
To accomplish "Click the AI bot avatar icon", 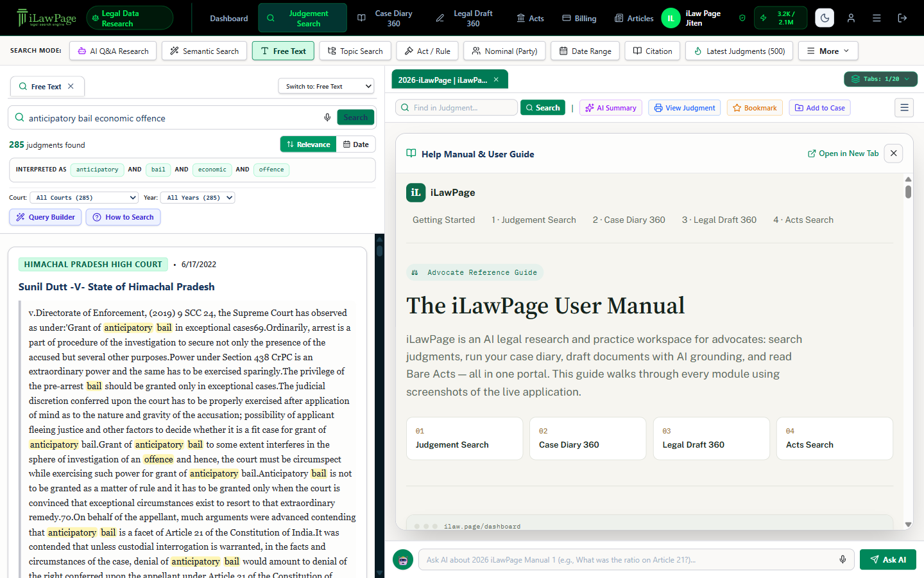I will click(x=403, y=559).
